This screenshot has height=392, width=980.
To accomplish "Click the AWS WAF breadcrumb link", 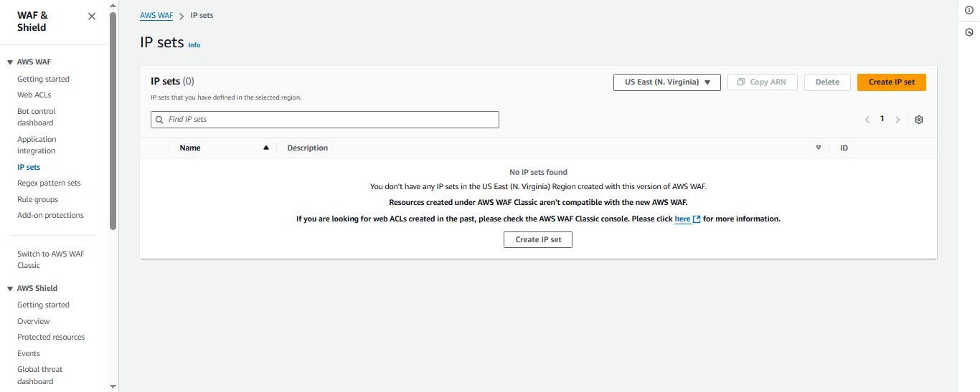I will coord(156,15).
